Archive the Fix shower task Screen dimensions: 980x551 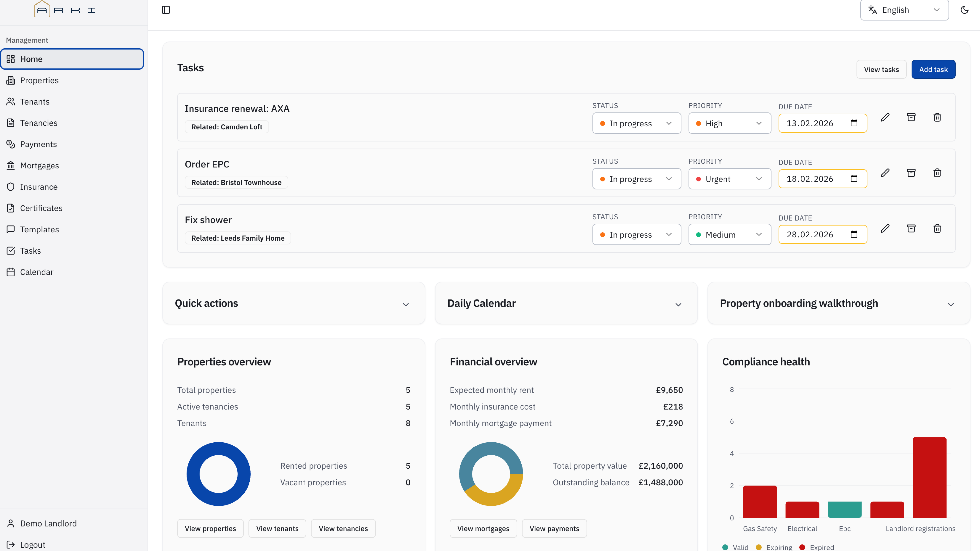coord(911,228)
